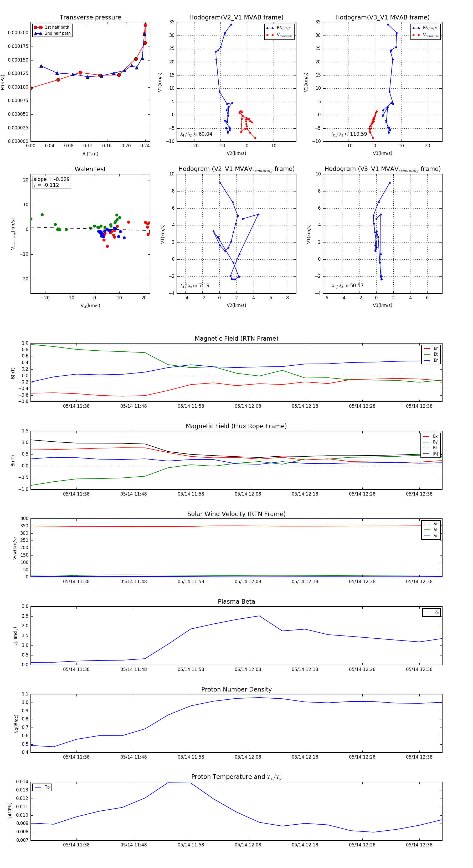Select the 'Bn' legend entry
Screen dimensions: 473x868
pyautogui.click(x=431, y=361)
